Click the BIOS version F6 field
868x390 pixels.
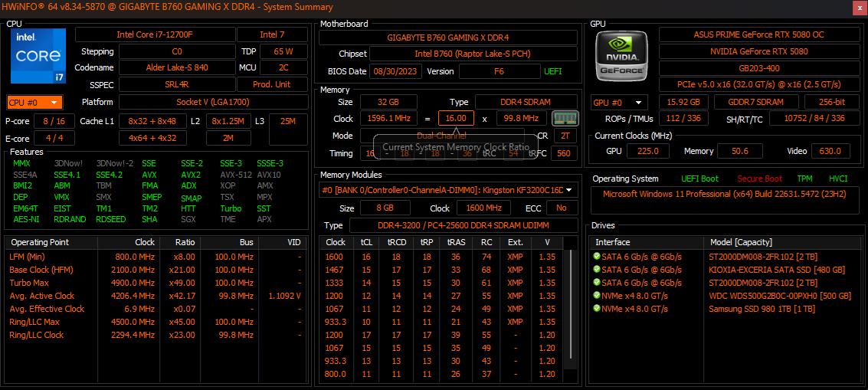(500, 71)
